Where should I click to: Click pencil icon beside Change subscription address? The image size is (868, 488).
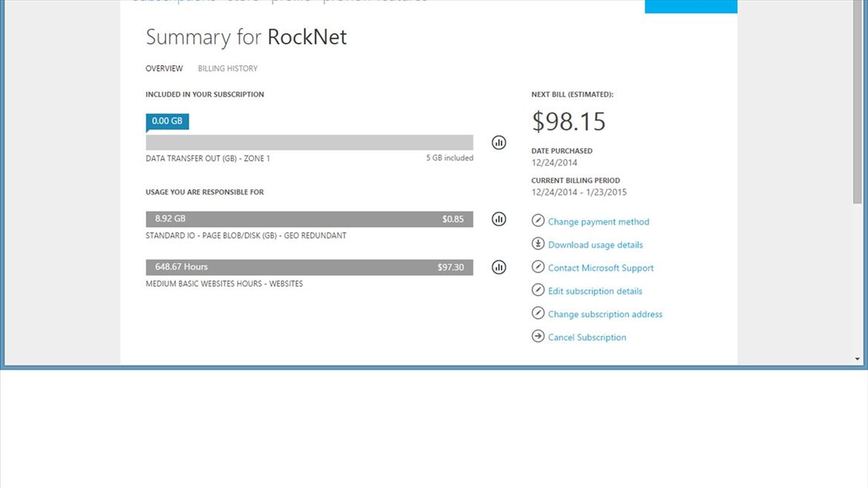click(538, 313)
